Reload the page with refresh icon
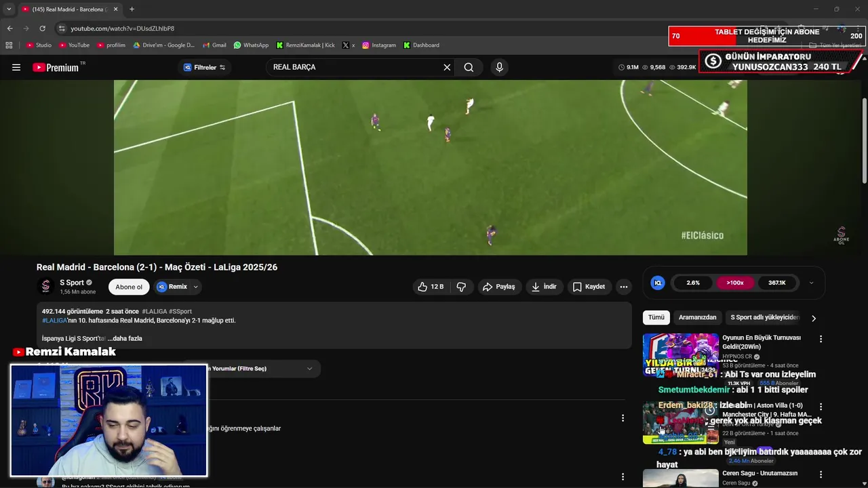The width and height of the screenshot is (868, 488). coord(42,28)
